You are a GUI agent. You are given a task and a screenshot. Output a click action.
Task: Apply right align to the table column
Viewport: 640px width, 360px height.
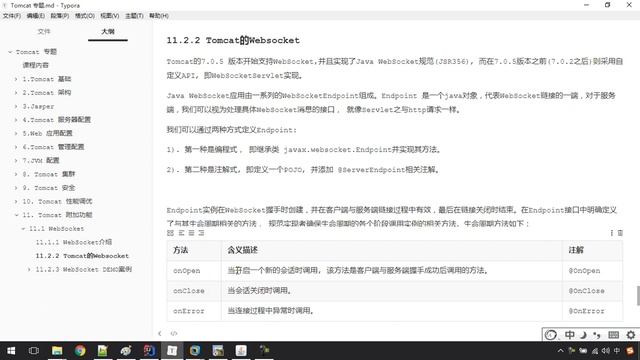tap(201, 233)
